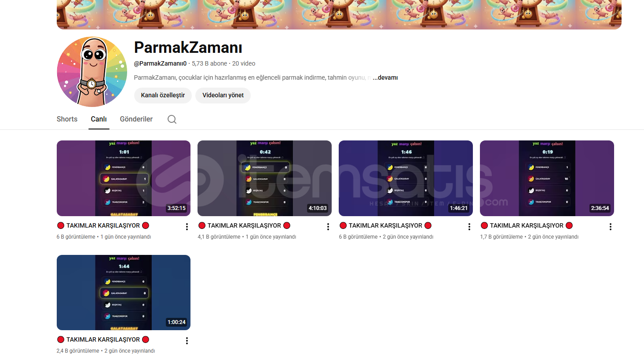The height and width of the screenshot is (361, 644).
Task: Open the Gönderiler tab
Action: [136, 119]
